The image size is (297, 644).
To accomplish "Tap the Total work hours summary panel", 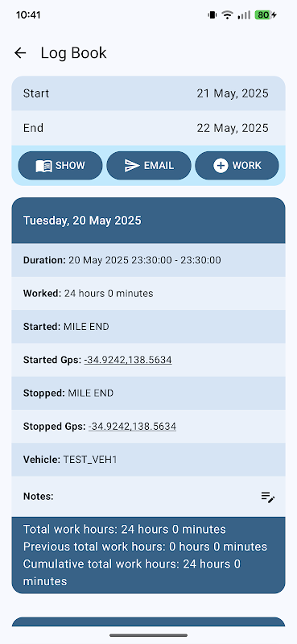I will 148,555.
